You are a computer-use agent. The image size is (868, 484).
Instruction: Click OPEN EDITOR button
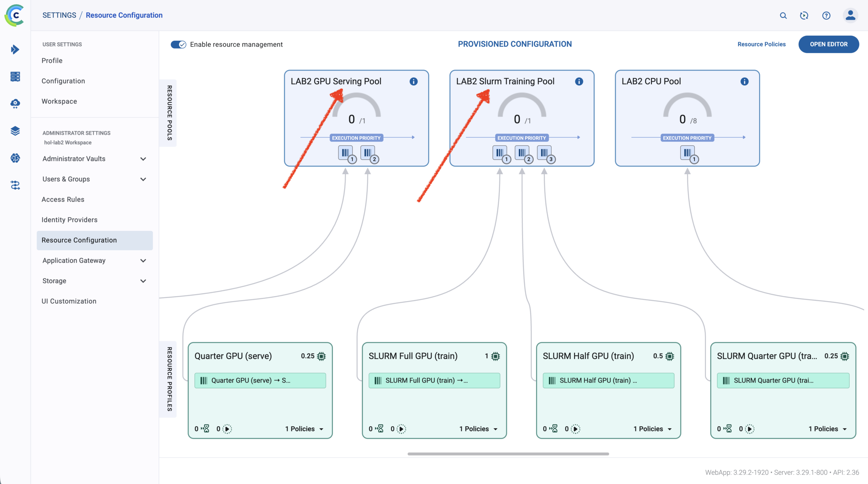(x=828, y=44)
